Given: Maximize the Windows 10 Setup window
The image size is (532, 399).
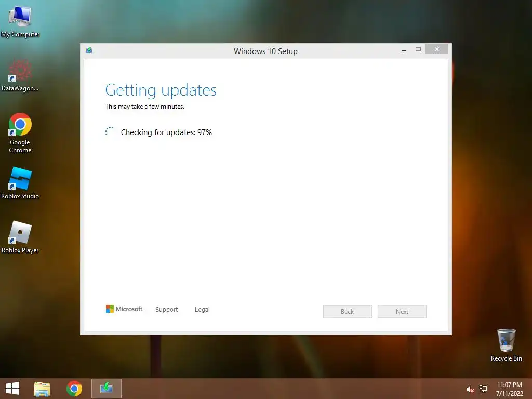Looking at the screenshot, I should tap(418, 49).
